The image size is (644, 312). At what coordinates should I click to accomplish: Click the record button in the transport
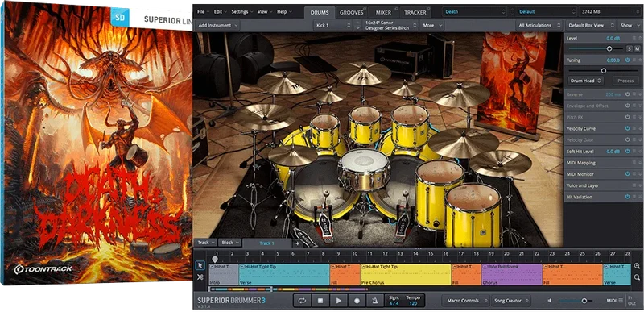(x=357, y=301)
